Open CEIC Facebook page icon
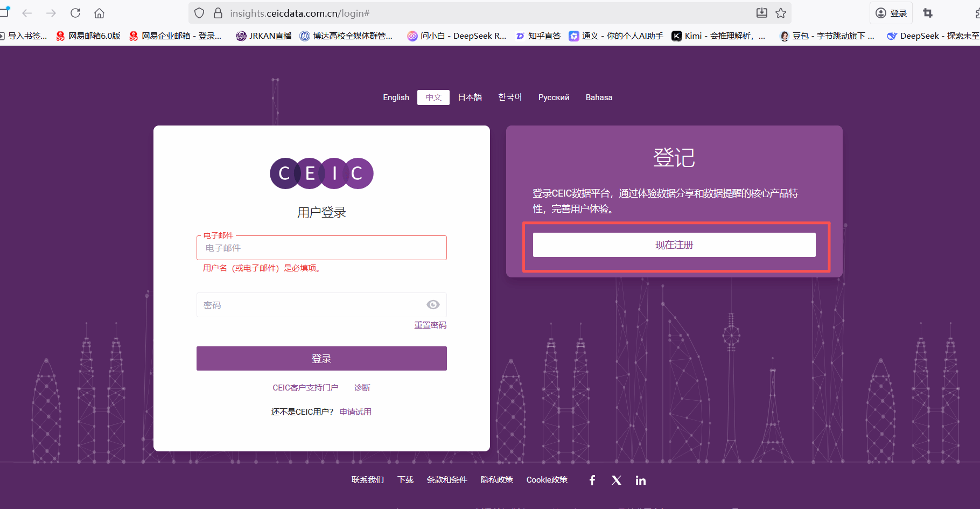The image size is (980, 509). [x=592, y=480]
